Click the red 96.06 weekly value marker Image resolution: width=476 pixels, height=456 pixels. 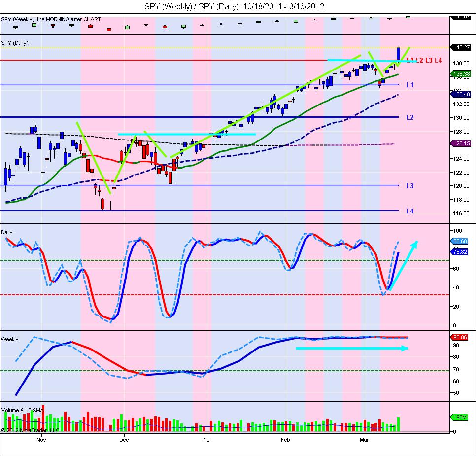click(460, 337)
